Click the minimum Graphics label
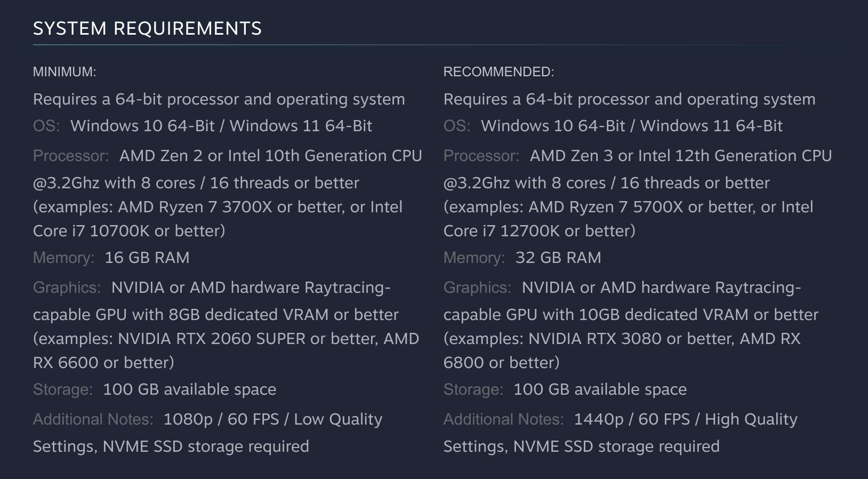Viewport: 868px width, 479px height. point(67,288)
